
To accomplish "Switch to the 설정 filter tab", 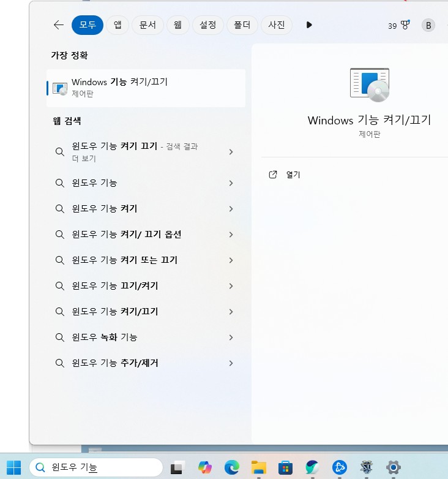I will click(208, 25).
